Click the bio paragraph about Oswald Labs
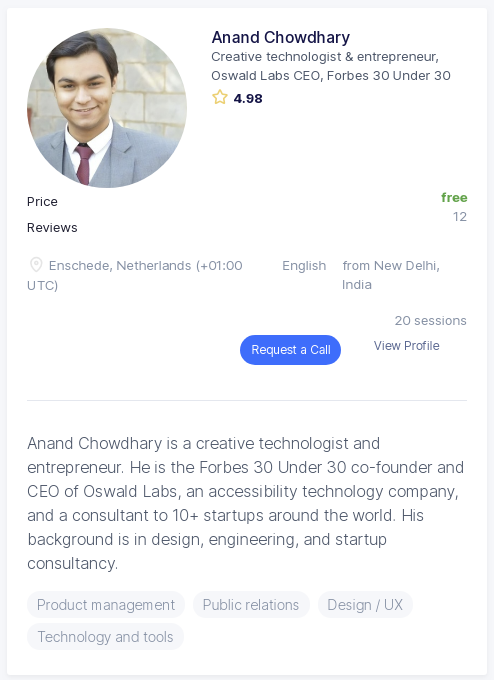Screen dimensions: 494x680 pos(245,503)
